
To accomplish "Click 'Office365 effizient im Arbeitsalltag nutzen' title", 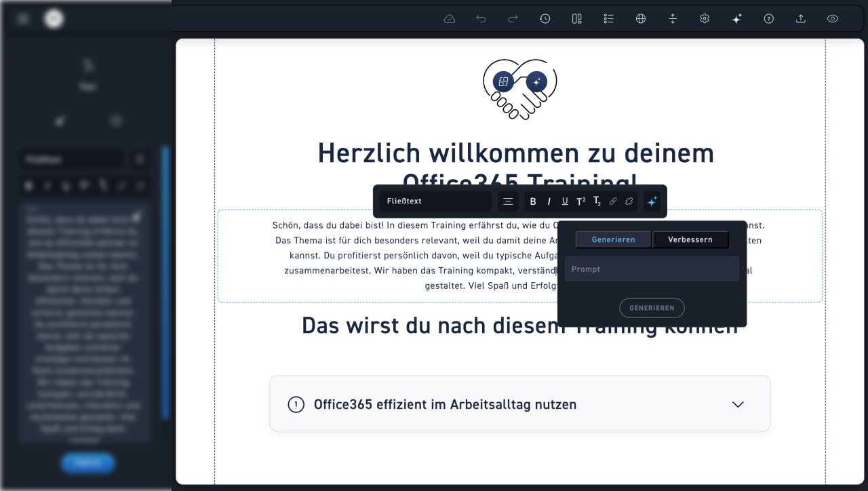I will click(x=445, y=404).
